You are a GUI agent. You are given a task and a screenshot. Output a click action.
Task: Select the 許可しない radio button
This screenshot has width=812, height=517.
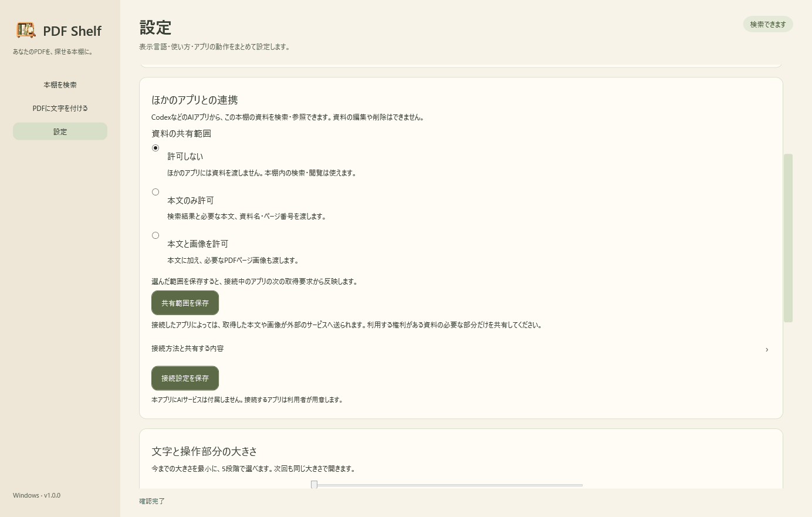click(x=155, y=148)
